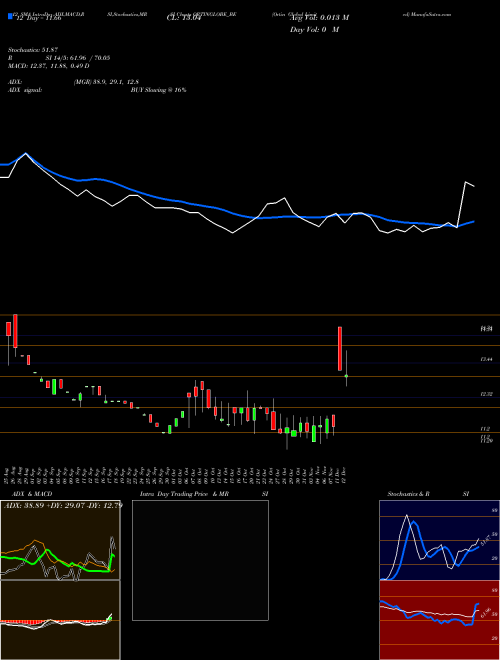Click the 'SI 14/3: 61.96 / 70.05' RSI text
The width and height of the screenshot is (500, 660).
click(x=78, y=58)
